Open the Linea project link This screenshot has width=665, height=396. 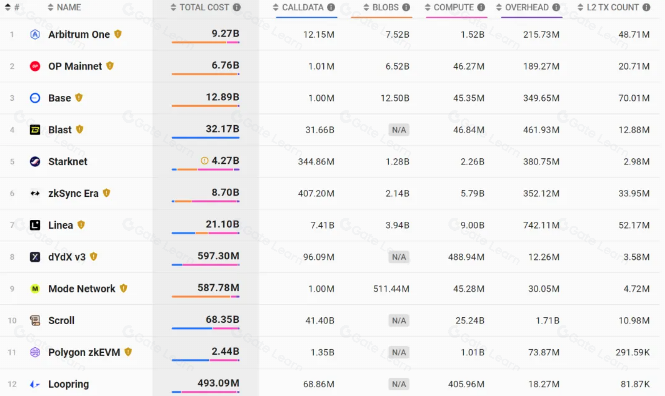click(61, 225)
